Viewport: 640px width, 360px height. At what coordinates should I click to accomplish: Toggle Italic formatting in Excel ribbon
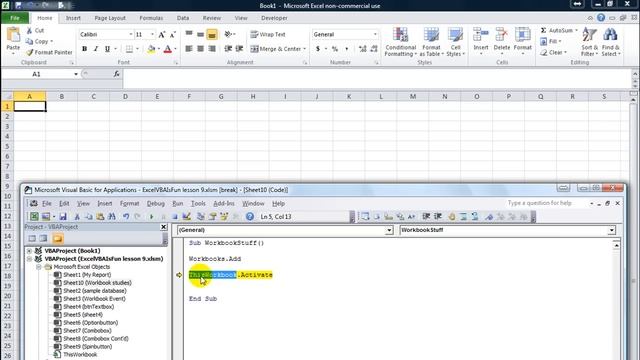click(96, 49)
